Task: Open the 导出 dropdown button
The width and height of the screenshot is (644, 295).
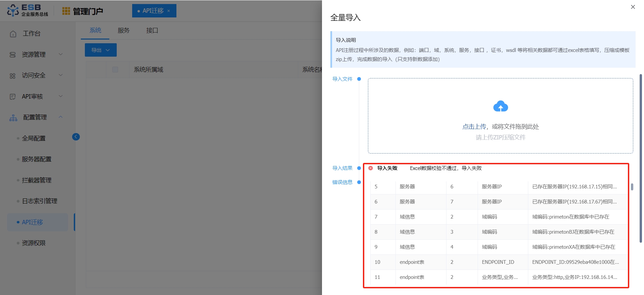Action: coord(101,50)
